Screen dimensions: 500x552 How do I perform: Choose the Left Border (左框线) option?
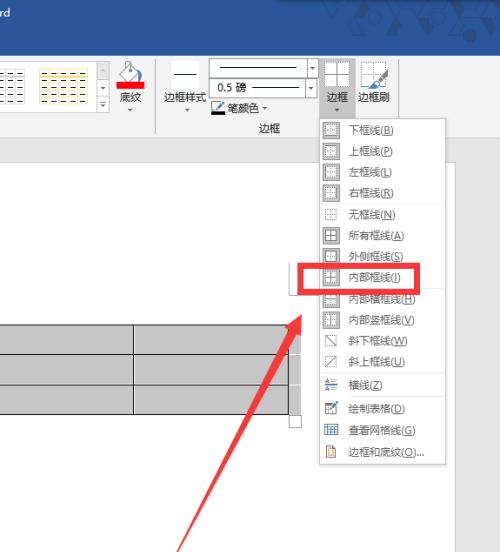382,172
